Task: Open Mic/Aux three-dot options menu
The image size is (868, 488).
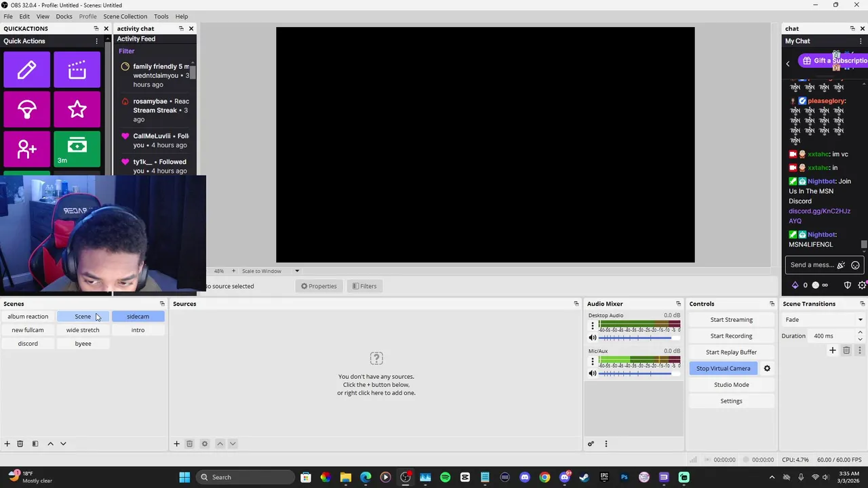Action: click(x=592, y=361)
